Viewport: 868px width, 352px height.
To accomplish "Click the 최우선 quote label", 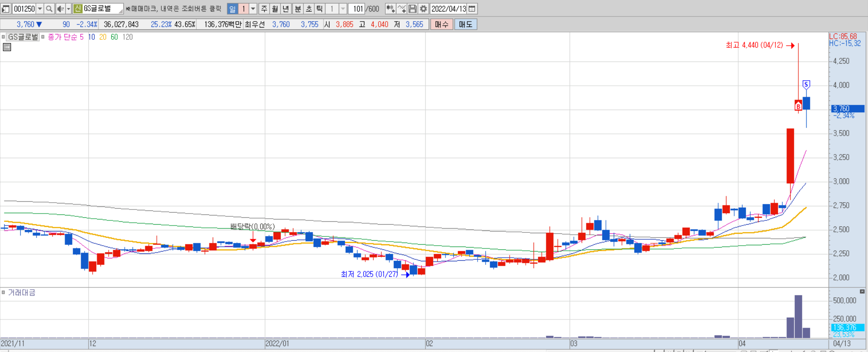I will (255, 24).
